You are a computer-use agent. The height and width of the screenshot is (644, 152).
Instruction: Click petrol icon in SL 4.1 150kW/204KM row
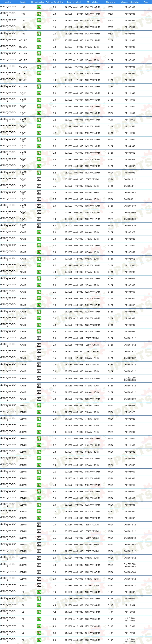click(39, 605)
